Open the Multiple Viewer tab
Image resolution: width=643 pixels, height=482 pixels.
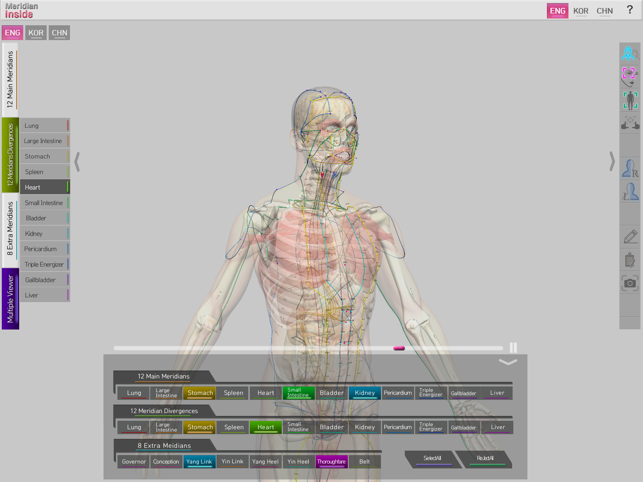[x=10, y=298]
